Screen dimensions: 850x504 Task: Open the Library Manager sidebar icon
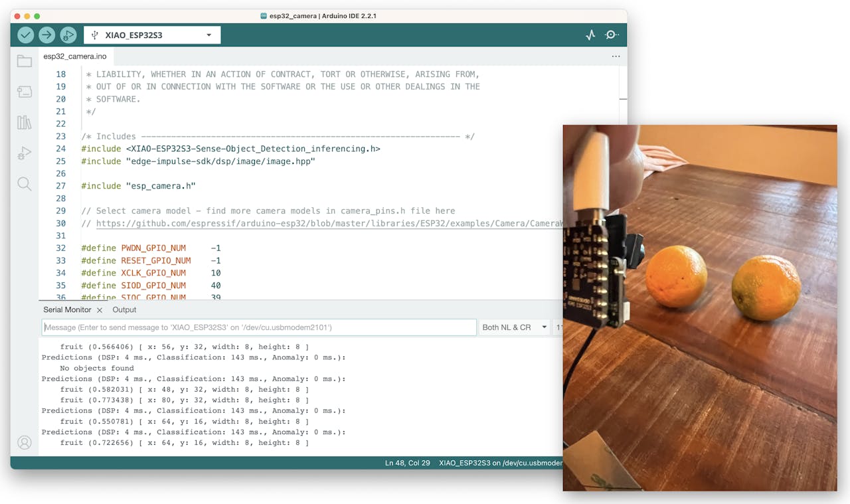25,123
